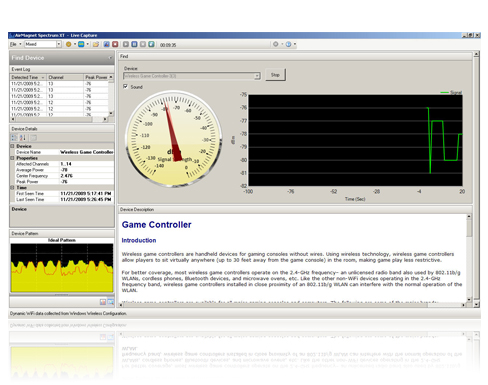This screenshot has width=488, height=385.
Task: Click the play capture toolbar icon
Action: tap(126, 44)
